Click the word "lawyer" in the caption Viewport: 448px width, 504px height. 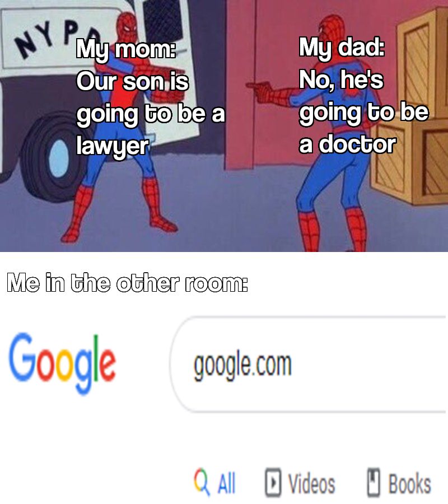(x=113, y=147)
